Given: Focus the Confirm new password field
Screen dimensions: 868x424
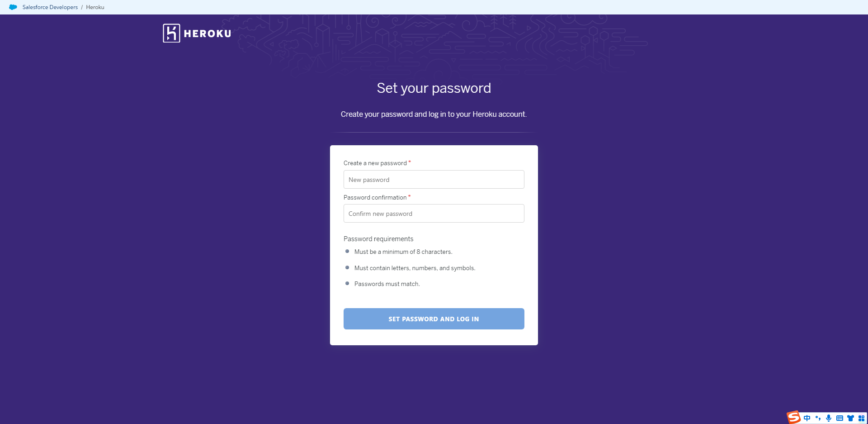Looking at the screenshot, I should click(434, 214).
